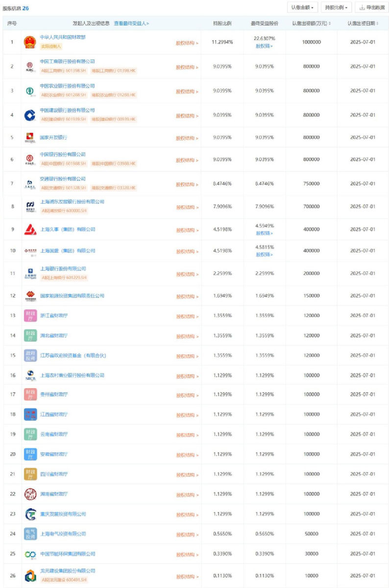389x588 pixels.
Task: Click the 股东信息 26 heading
Action: (x=16, y=8)
